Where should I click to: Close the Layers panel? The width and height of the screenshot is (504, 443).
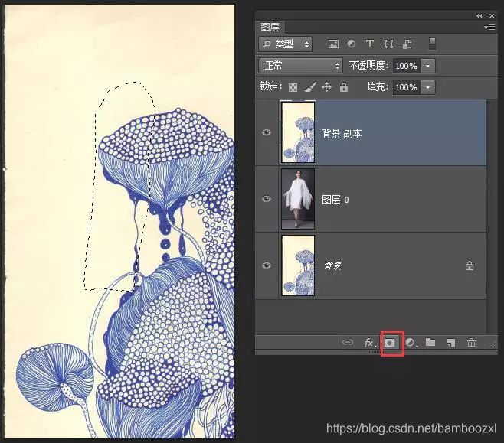tap(492, 15)
